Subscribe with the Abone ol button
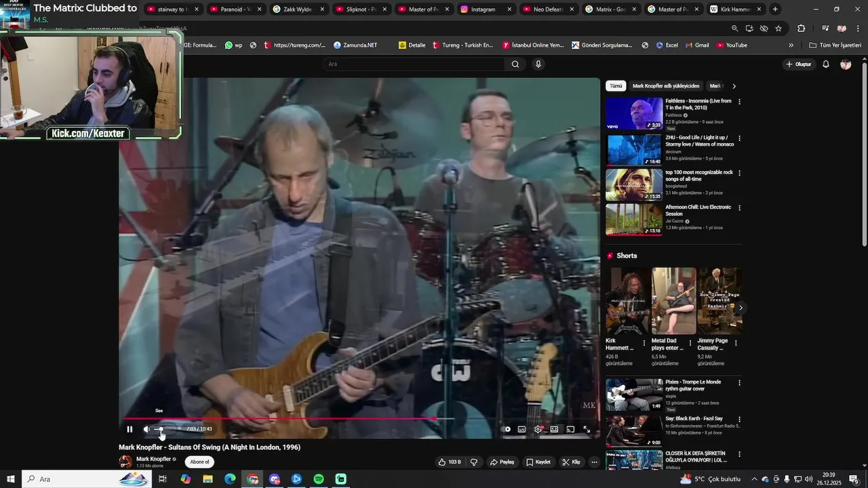868x488 pixels. click(200, 462)
